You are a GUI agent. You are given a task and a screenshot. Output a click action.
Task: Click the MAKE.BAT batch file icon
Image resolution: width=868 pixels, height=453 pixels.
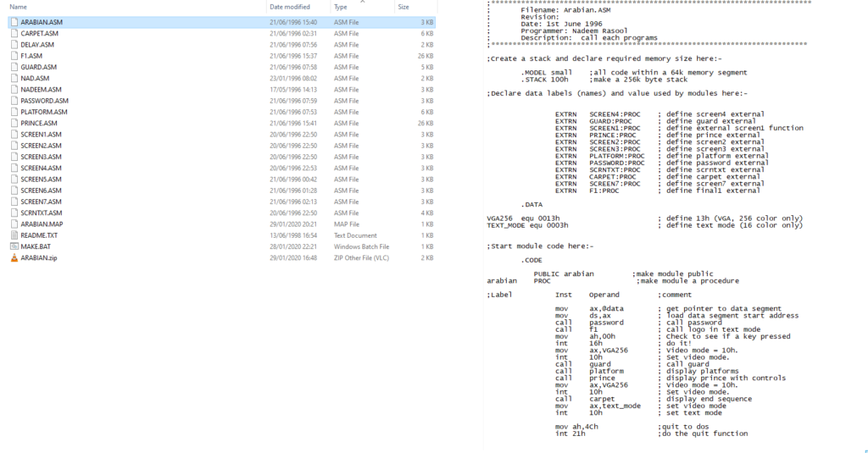(x=14, y=246)
